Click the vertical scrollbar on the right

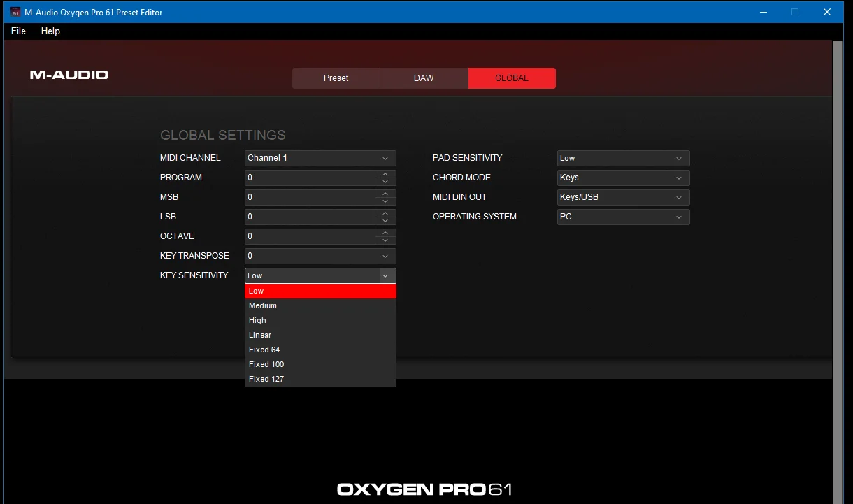click(838, 272)
